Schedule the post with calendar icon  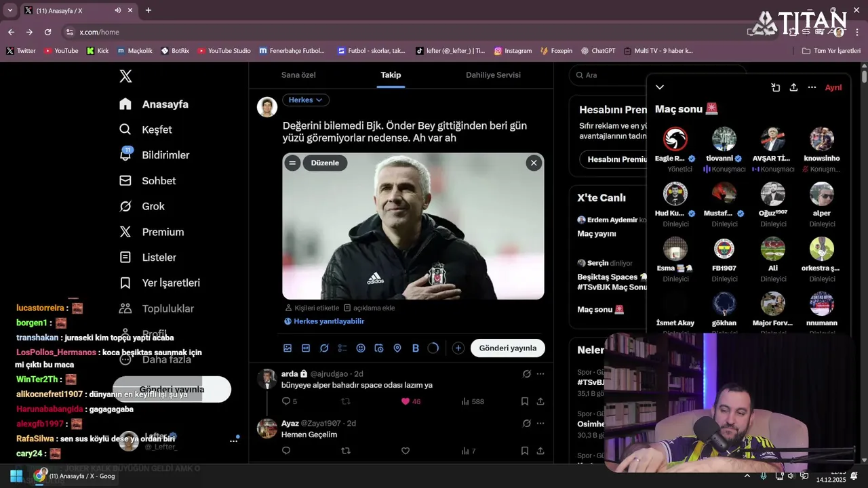pyautogui.click(x=379, y=348)
